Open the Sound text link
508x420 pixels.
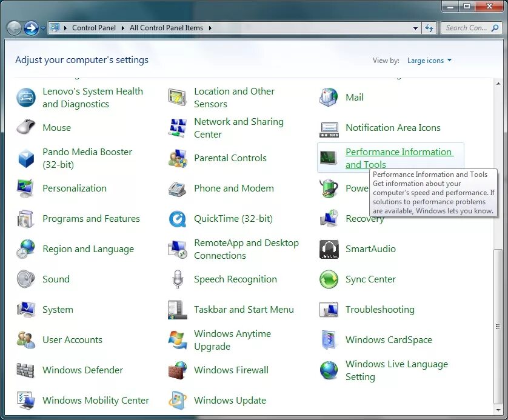coord(56,279)
